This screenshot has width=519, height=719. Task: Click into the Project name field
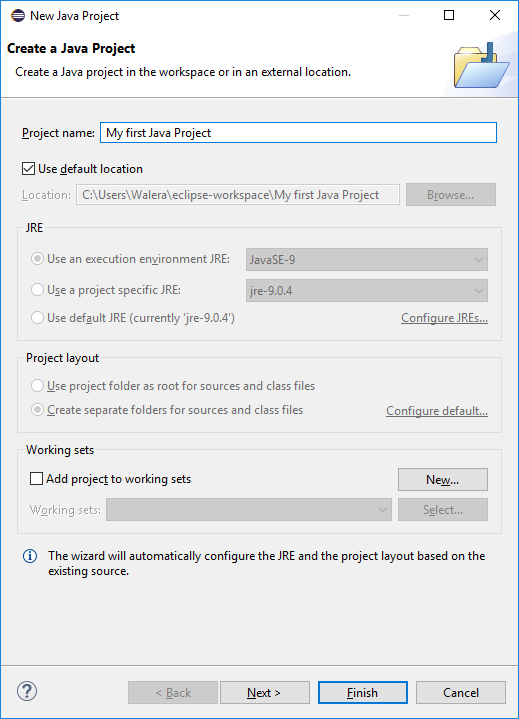point(298,133)
